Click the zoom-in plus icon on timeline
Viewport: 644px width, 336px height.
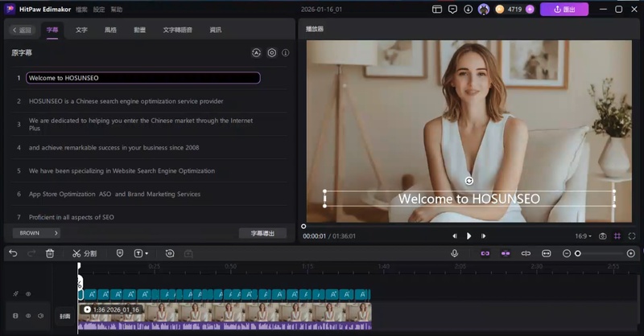point(630,253)
